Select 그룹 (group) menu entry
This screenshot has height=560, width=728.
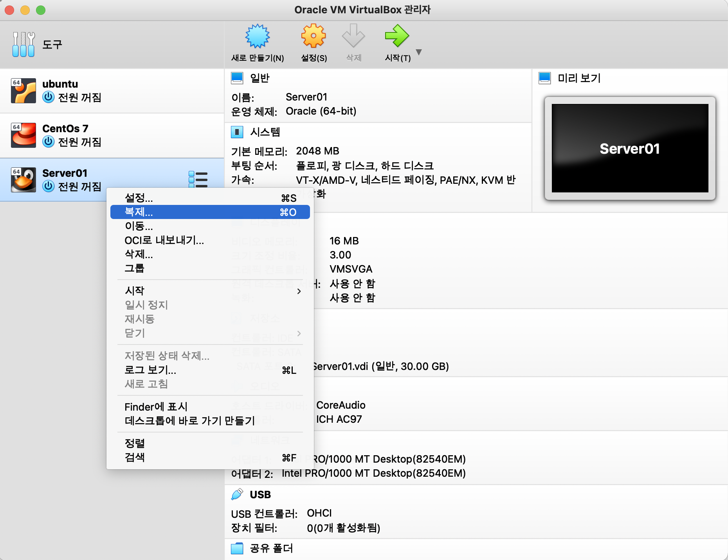pyautogui.click(x=210, y=268)
